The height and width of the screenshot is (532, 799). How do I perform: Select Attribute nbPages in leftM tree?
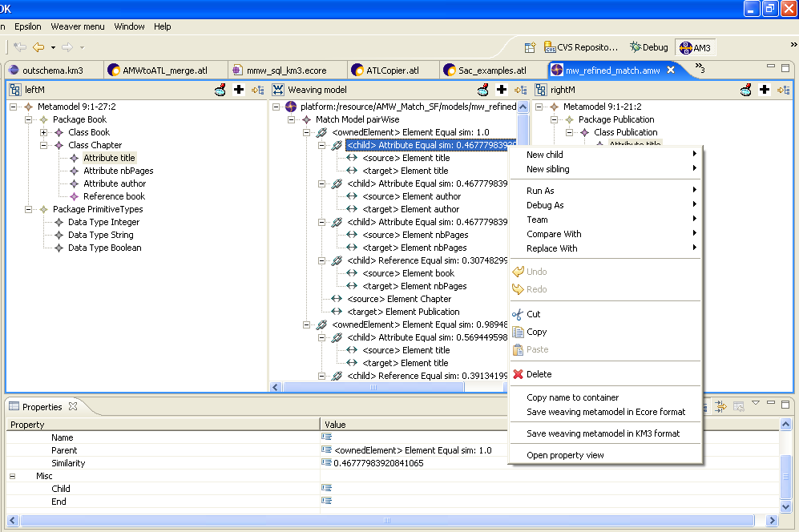119,171
